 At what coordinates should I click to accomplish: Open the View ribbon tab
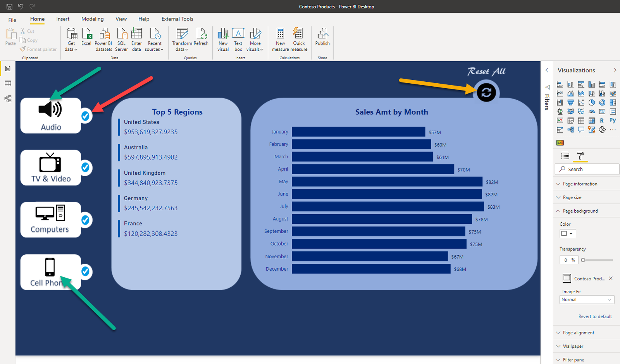click(x=121, y=19)
